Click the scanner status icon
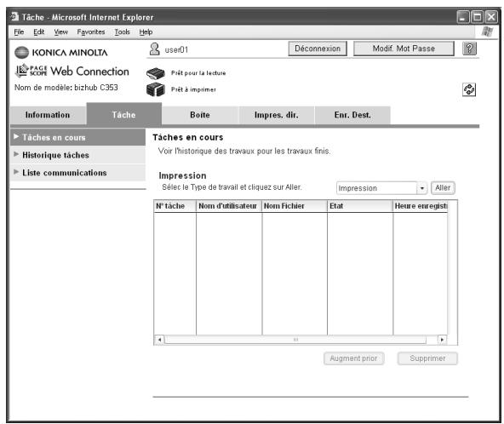 pos(156,73)
